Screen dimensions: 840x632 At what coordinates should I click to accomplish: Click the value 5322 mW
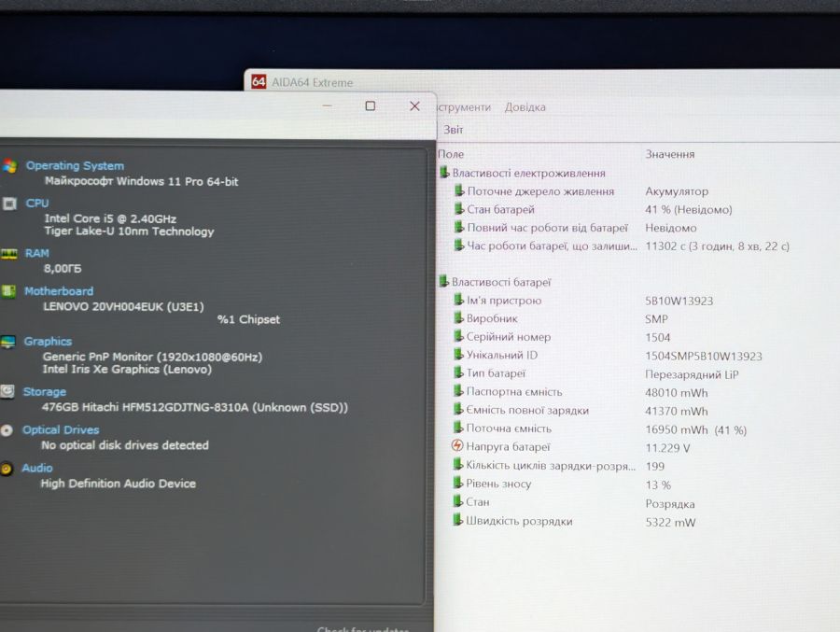(x=670, y=523)
